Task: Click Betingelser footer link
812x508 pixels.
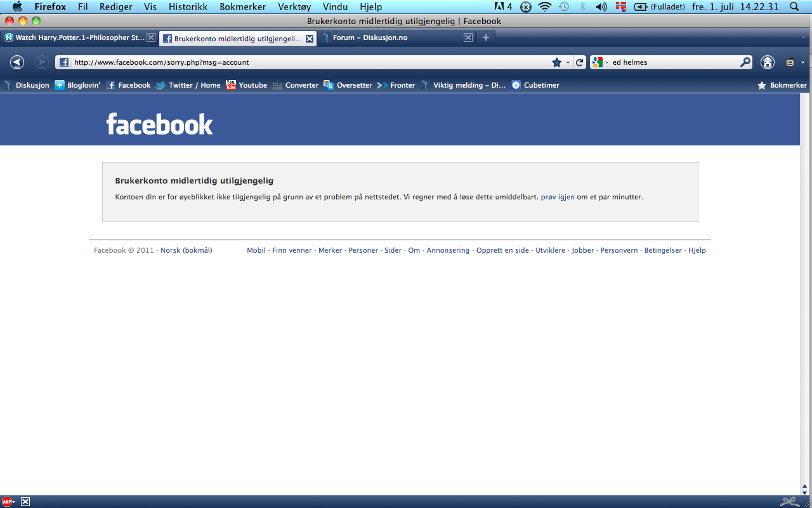Action: (x=663, y=250)
